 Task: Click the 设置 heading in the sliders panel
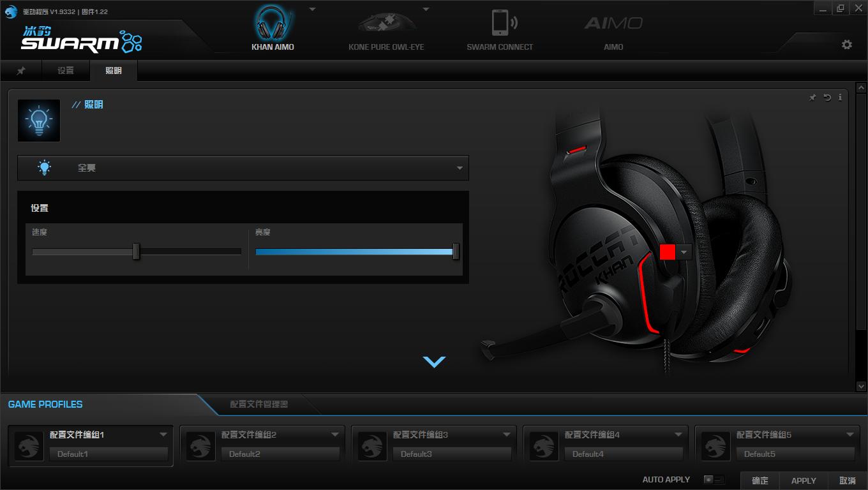(x=40, y=208)
